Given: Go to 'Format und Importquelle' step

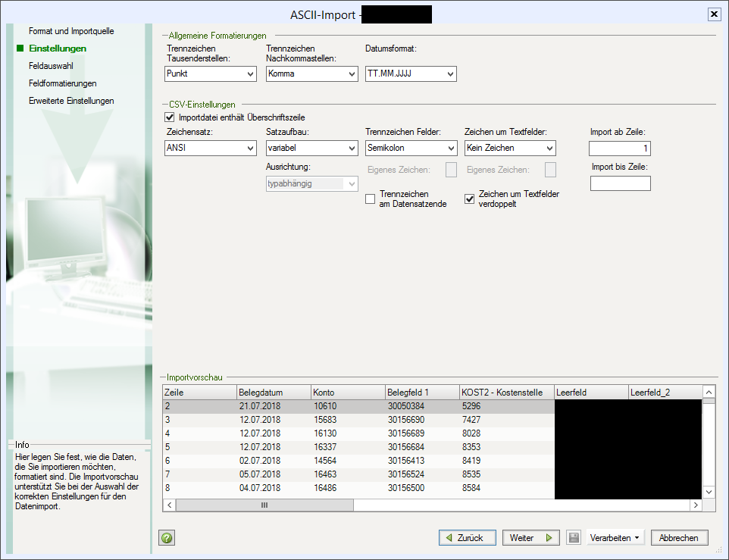Looking at the screenshot, I should [71, 31].
